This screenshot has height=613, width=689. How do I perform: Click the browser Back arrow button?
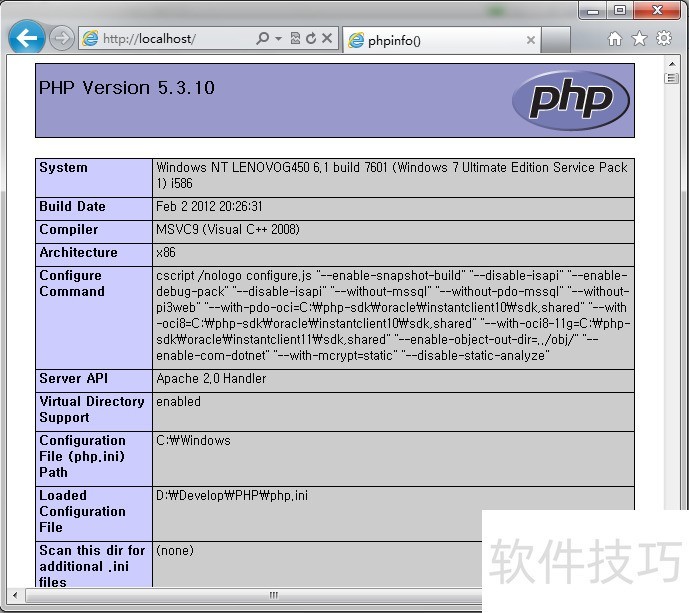coord(26,39)
